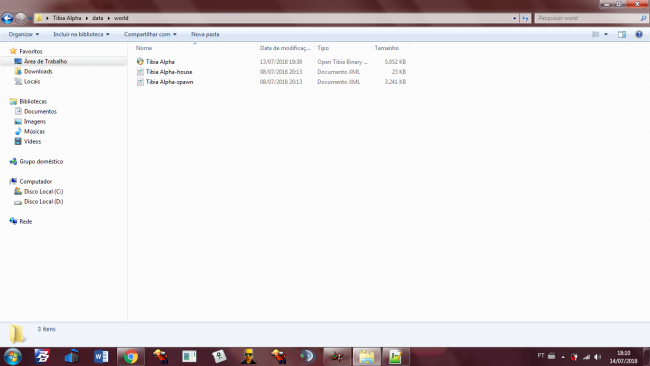Select the Tibia Alpha Open Tibia Binary file
This screenshot has width=650, height=366.
[x=160, y=62]
